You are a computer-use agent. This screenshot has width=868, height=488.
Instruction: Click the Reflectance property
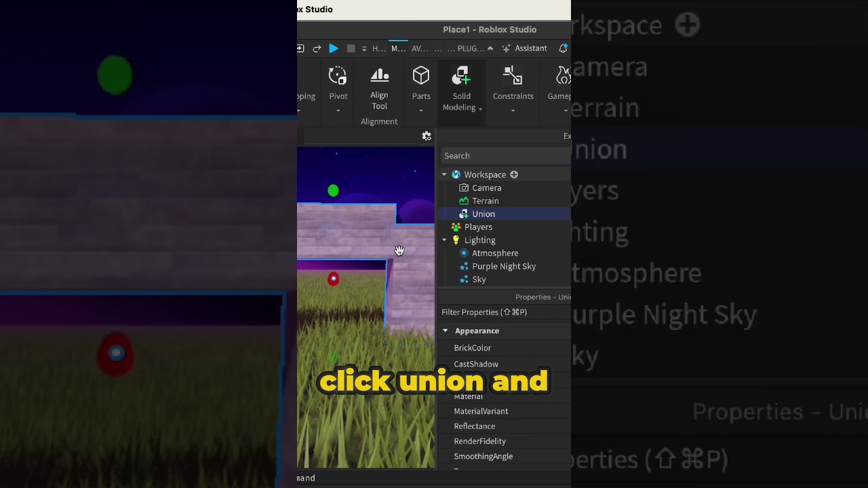click(475, 426)
